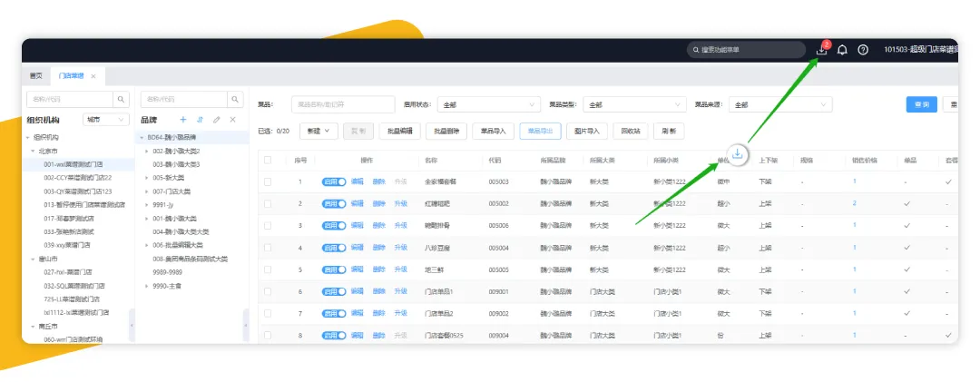
Task: Click the 刷新 refresh button
Action: (669, 131)
